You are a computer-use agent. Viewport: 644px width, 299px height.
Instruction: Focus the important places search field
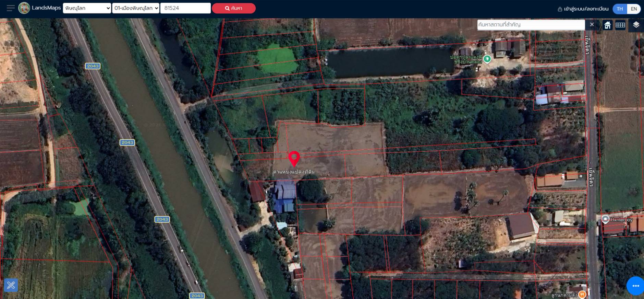tap(531, 25)
